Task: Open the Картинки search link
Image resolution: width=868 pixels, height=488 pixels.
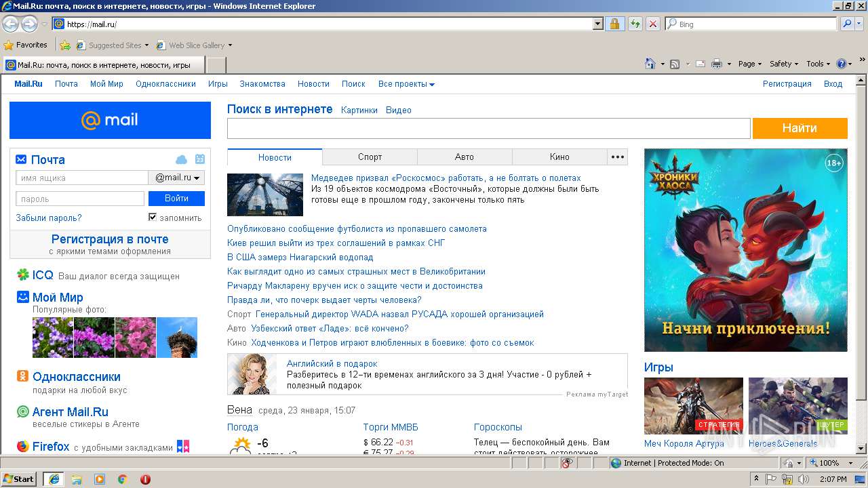Action: pos(359,110)
